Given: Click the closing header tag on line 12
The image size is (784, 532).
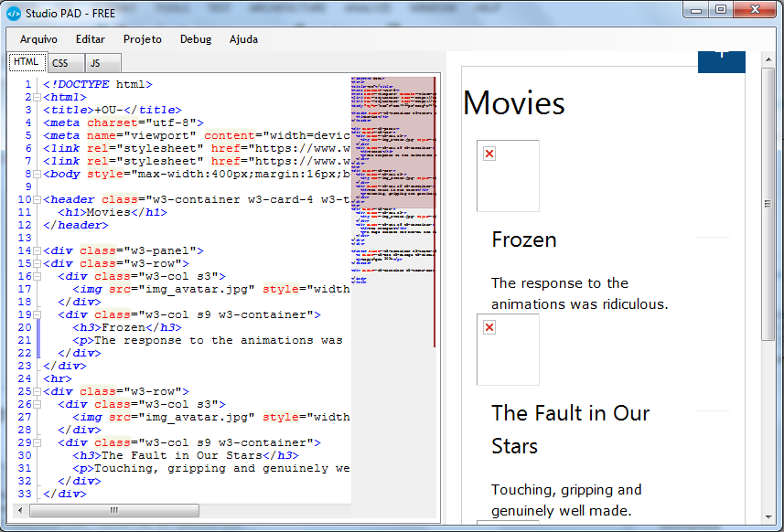Looking at the screenshot, I should click(x=76, y=225).
